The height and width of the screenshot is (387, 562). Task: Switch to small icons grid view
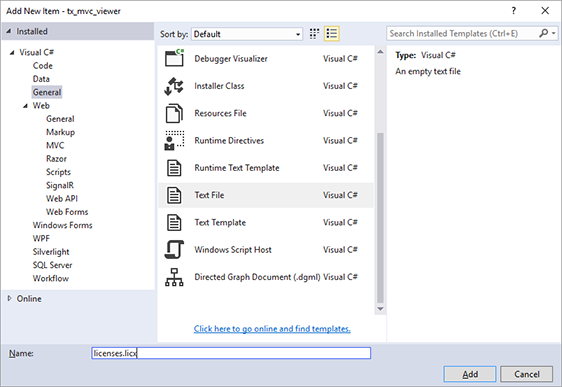click(314, 34)
